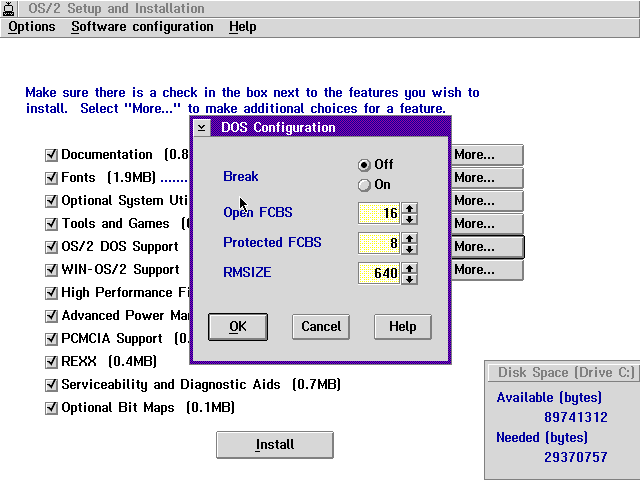The width and height of the screenshot is (640, 480).
Task: Click More... for Fonts
Action: click(487, 178)
